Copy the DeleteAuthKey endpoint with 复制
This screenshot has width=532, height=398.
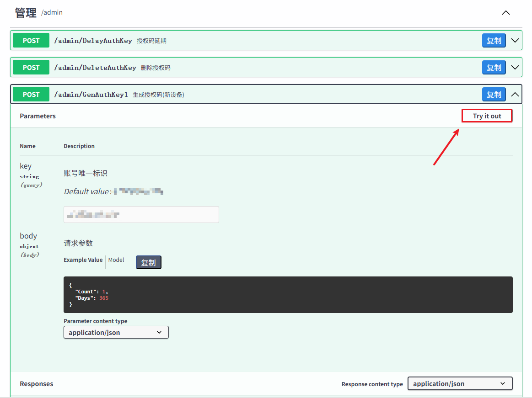pyautogui.click(x=494, y=68)
